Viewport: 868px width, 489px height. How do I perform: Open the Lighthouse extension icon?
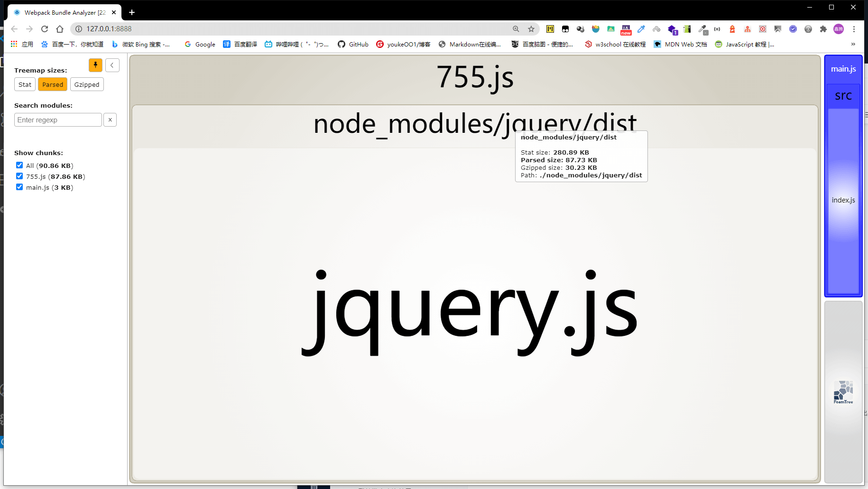[x=732, y=29]
